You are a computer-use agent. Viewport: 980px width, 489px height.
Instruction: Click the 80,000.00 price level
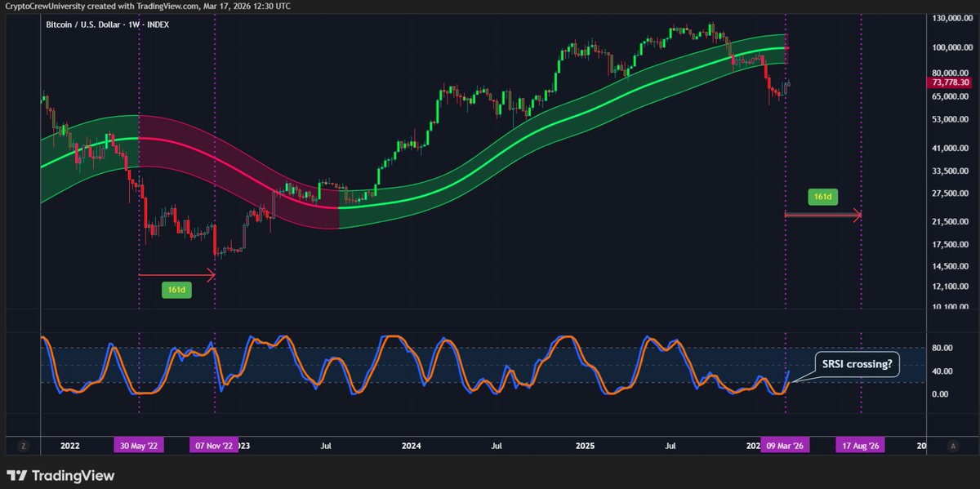coord(951,73)
